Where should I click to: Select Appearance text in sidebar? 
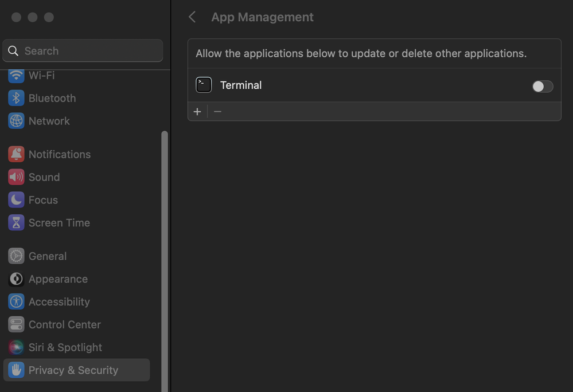coord(58,279)
